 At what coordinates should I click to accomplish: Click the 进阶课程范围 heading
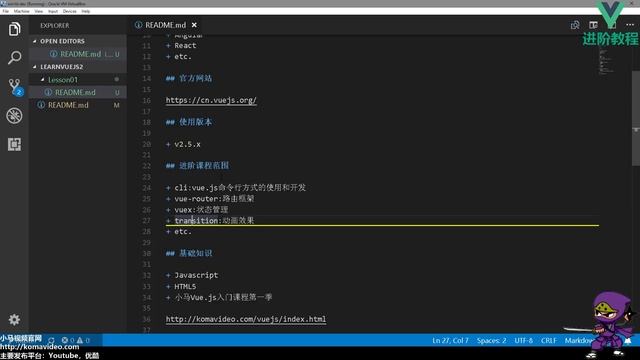[198, 166]
